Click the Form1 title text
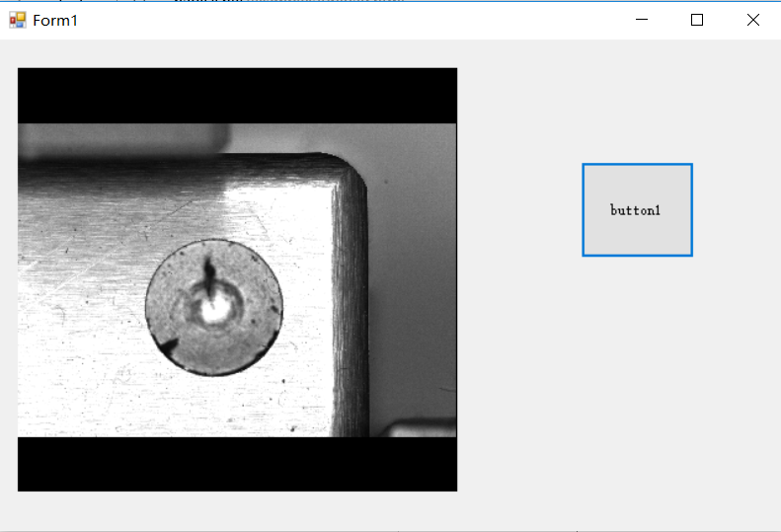This screenshot has width=781, height=532. coord(55,21)
